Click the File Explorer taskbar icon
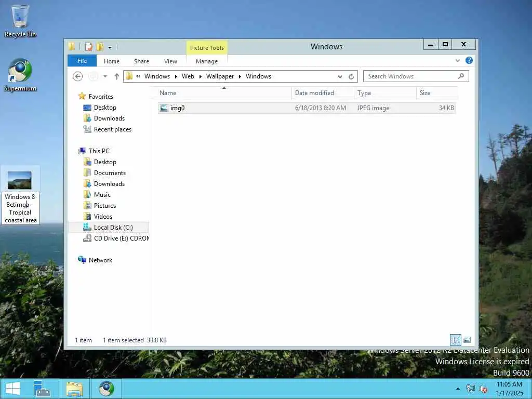This screenshot has height=399, width=532. [75, 389]
